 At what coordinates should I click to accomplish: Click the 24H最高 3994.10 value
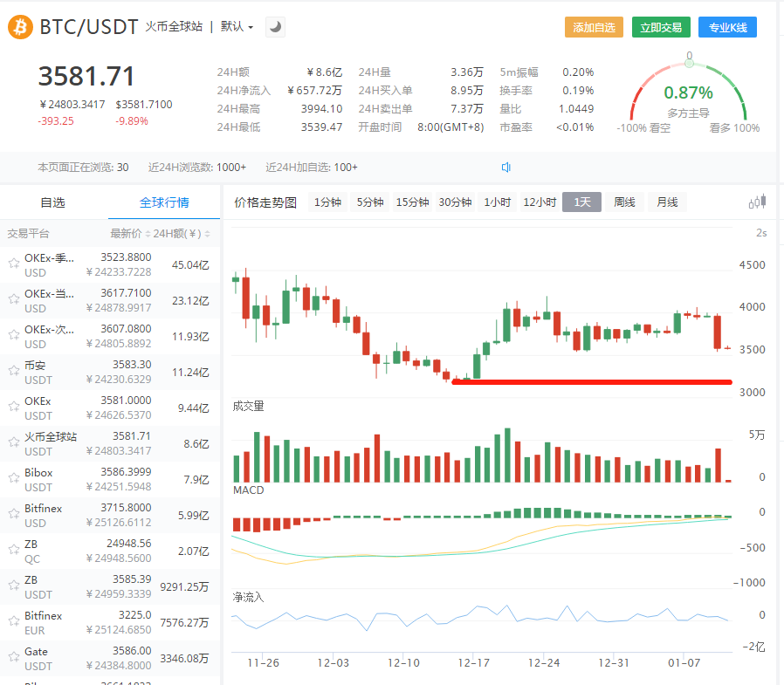click(x=321, y=109)
